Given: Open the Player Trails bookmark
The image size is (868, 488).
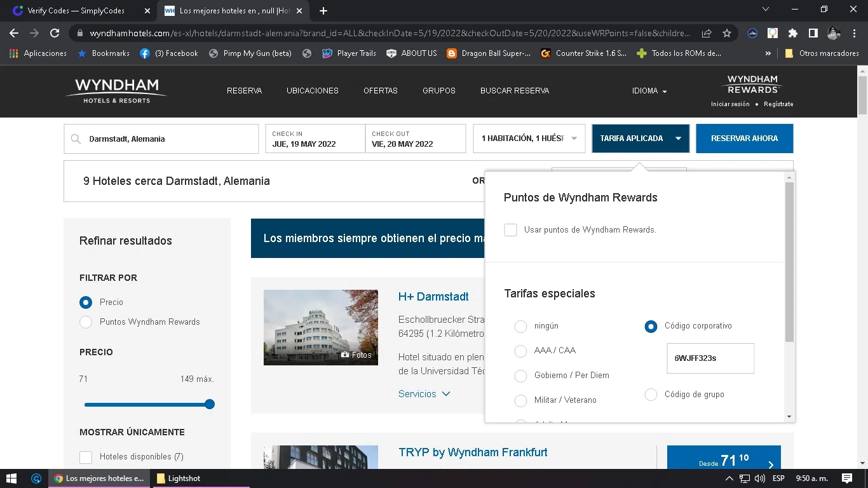Looking at the screenshot, I should coord(349,53).
